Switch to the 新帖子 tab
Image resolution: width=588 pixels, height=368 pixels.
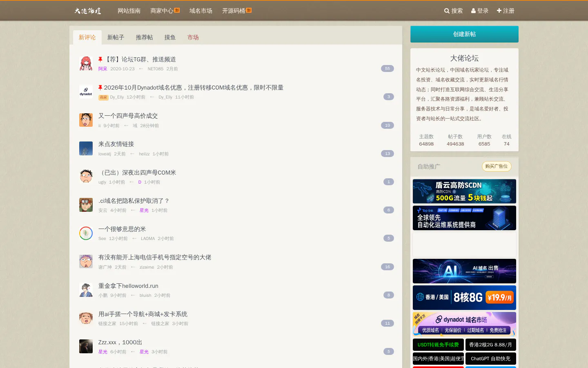tap(116, 37)
